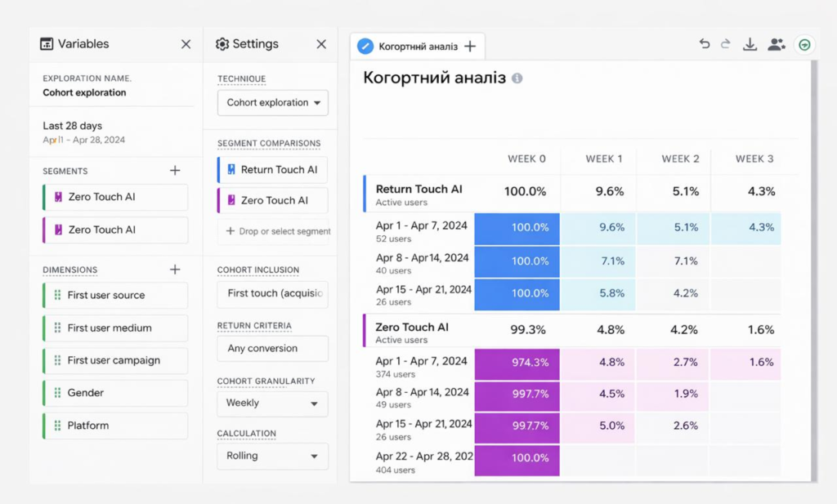Click plus icon next to Segments
Image resolution: width=837 pixels, height=504 pixels.
click(174, 171)
